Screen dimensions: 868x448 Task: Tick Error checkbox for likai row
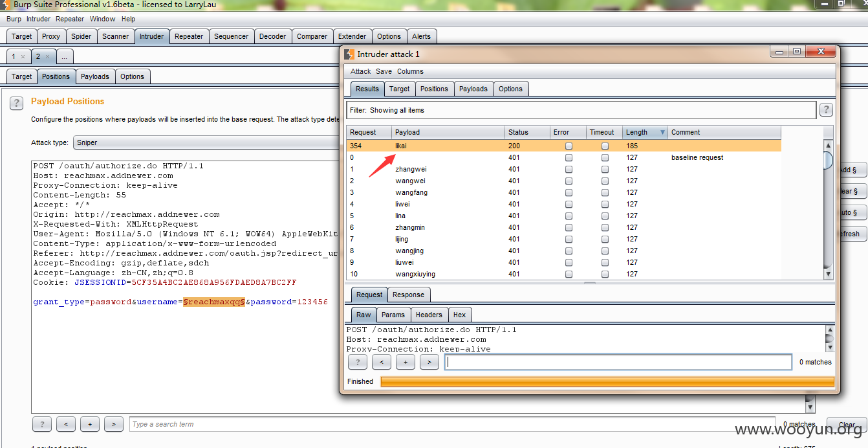click(569, 146)
